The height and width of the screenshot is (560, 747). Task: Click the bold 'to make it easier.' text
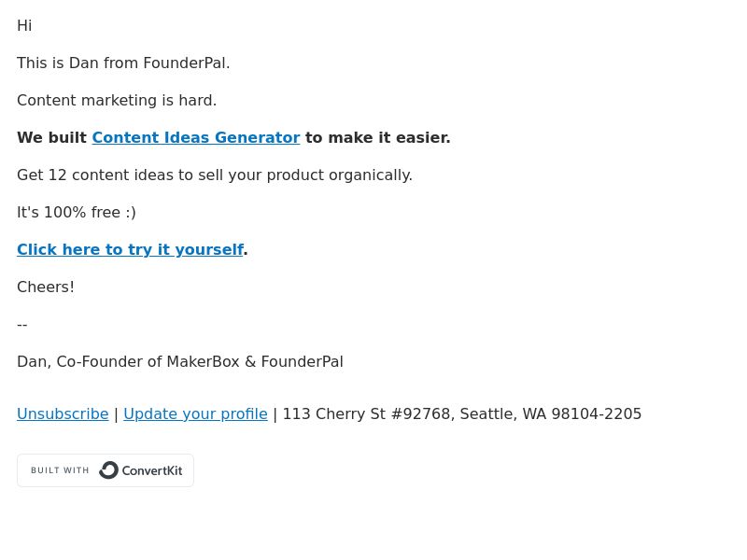(378, 137)
